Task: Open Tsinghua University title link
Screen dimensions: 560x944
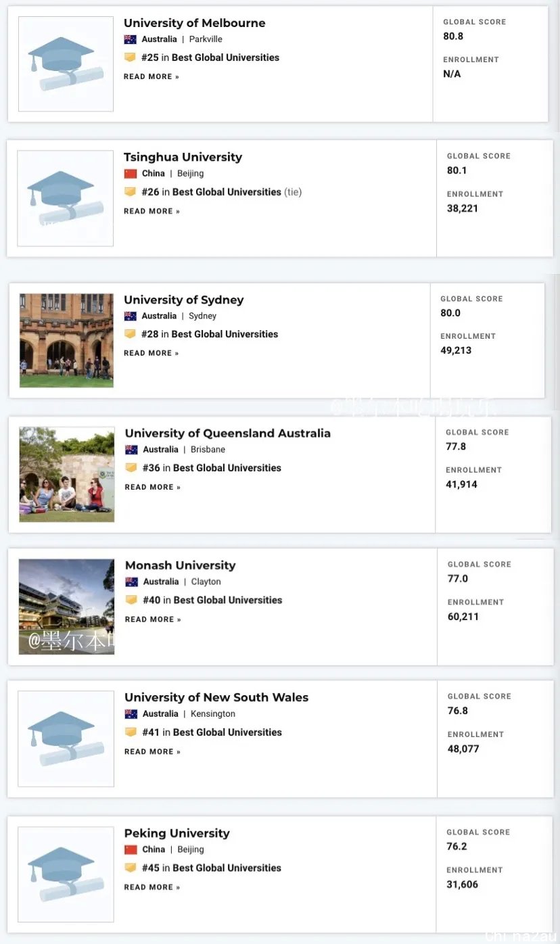Action: tap(183, 157)
